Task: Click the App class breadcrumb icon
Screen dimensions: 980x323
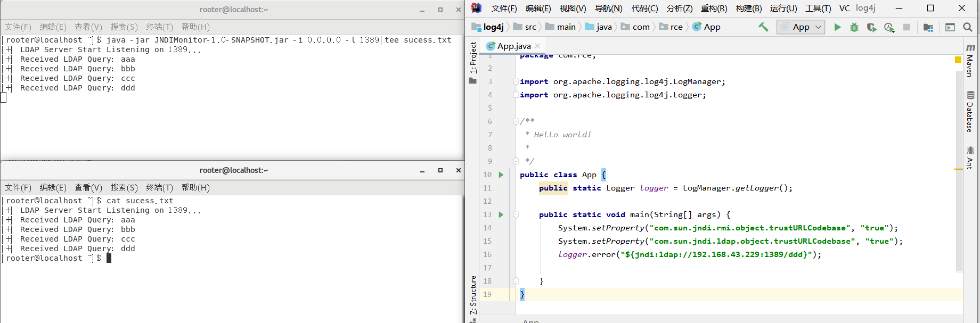Action: [697, 27]
